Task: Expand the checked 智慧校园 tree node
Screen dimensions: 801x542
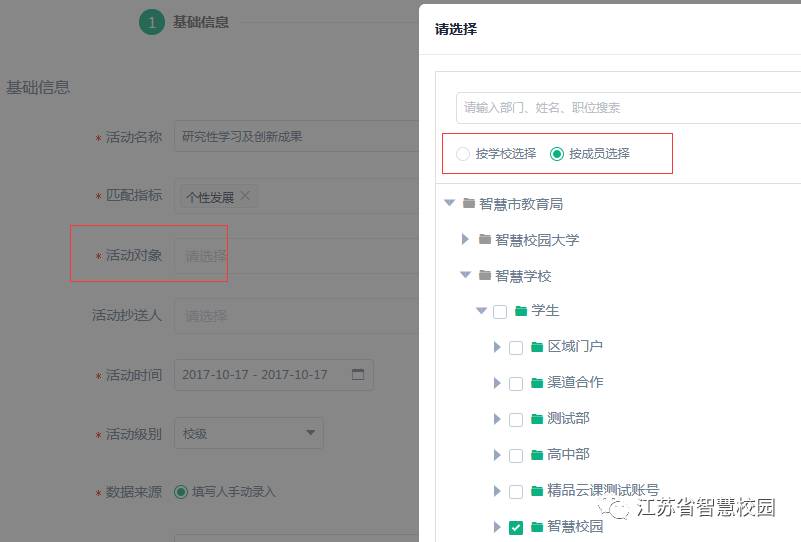Action: coord(497,527)
